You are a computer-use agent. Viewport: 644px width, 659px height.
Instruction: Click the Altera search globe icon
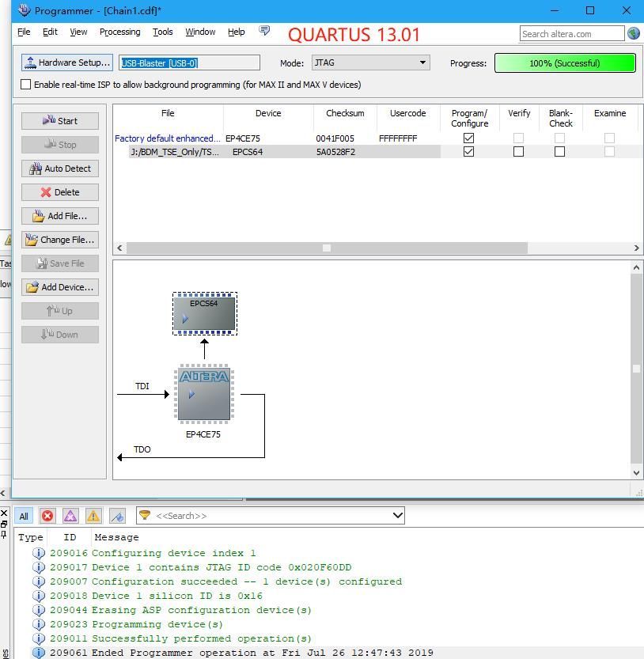click(x=634, y=33)
